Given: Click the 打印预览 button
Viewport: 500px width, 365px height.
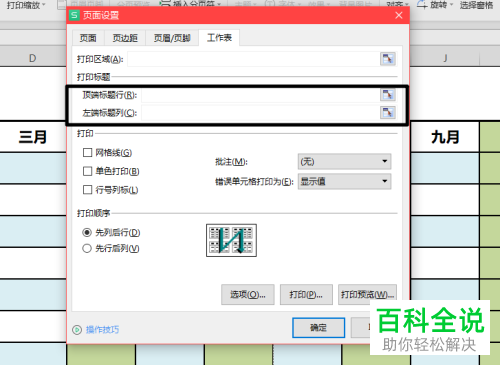Looking at the screenshot, I should click(367, 294).
